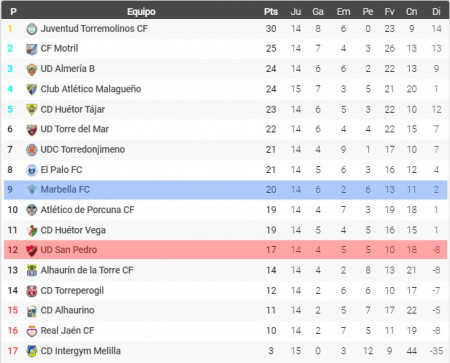Open the UDC Torredonjimeno team link
The image size is (450, 363).
pyautogui.click(x=83, y=149)
